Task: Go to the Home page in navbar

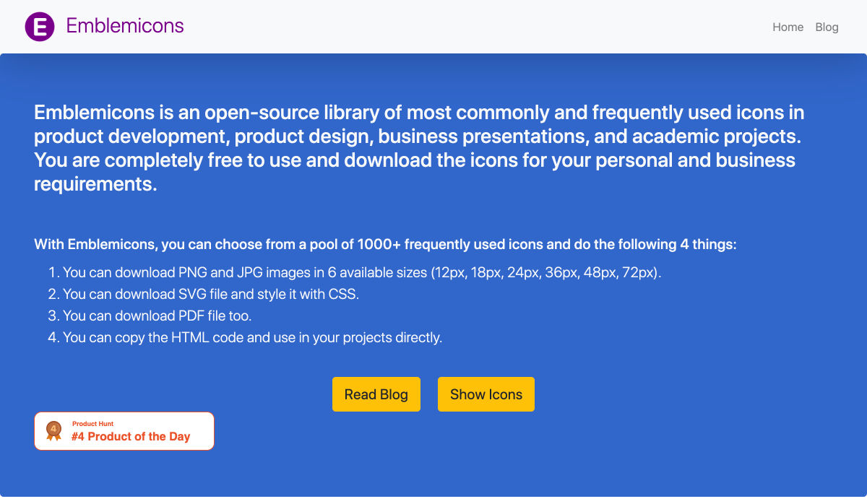Action: (x=788, y=27)
